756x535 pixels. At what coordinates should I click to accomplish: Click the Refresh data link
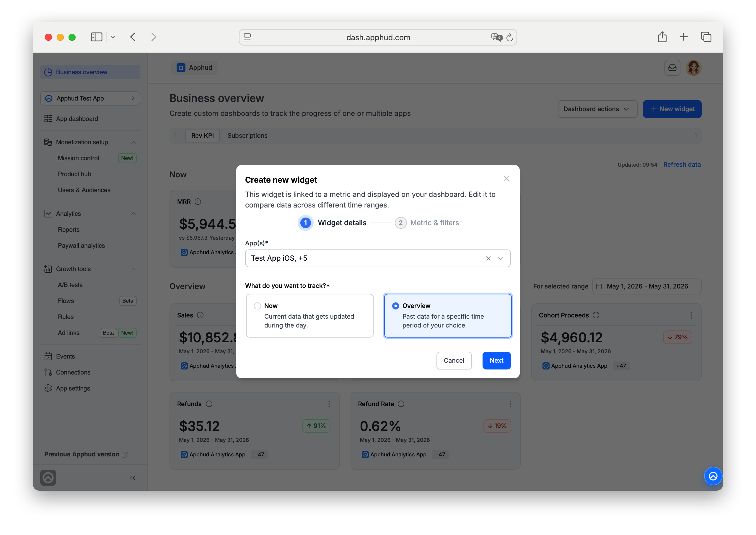click(x=682, y=164)
